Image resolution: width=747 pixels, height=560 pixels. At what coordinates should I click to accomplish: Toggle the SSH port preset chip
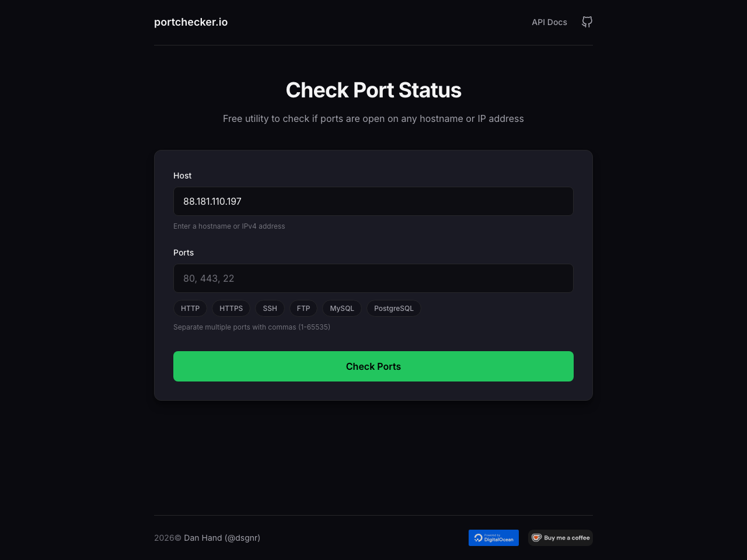[x=270, y=308]
